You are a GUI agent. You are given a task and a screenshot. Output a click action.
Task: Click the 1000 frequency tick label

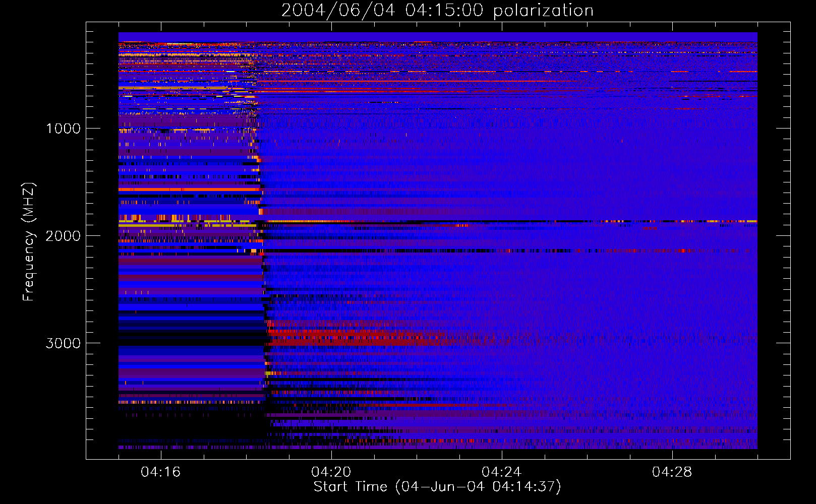click(x=63, y=129)
